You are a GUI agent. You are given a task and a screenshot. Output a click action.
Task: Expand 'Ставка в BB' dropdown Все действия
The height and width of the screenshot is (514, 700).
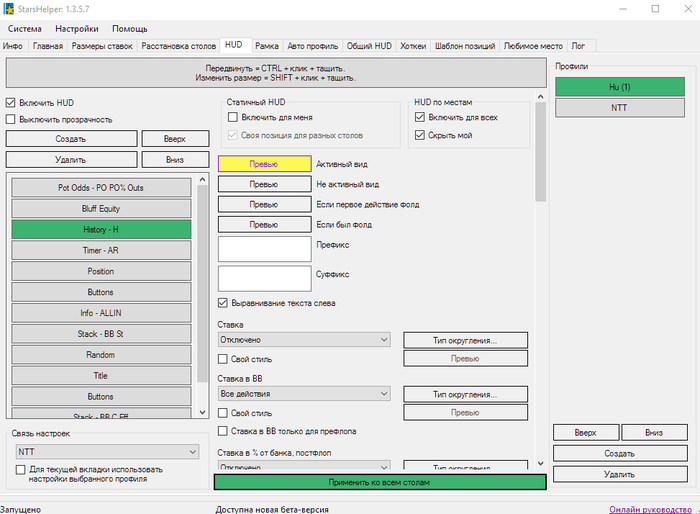[303, 394]
